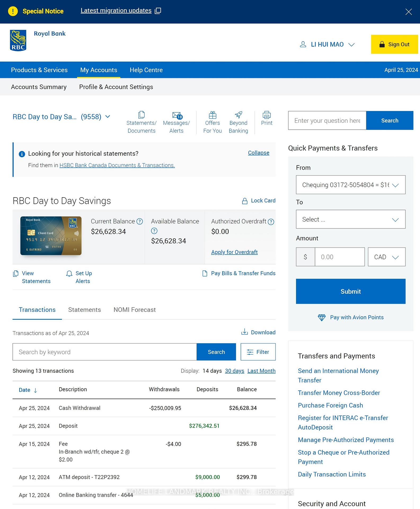
Task: Submit the quick payment
Action: point(351,291)
